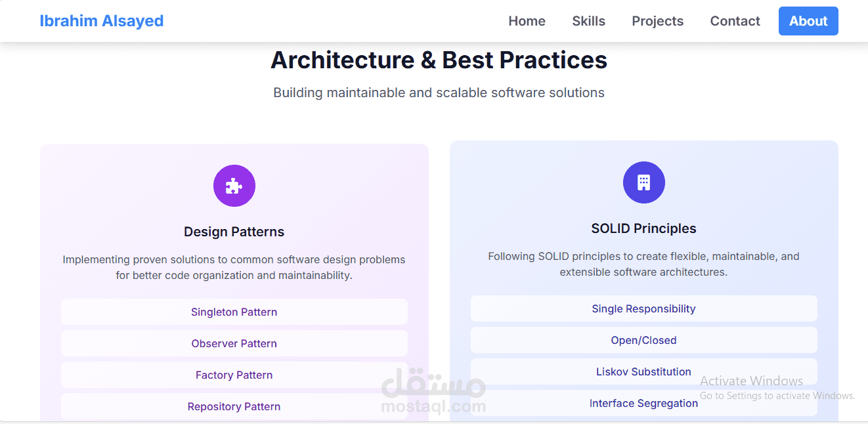Screen dimensions: 868x424
Task: Choose the Repository Pattern item
Action: coord(234,406)
